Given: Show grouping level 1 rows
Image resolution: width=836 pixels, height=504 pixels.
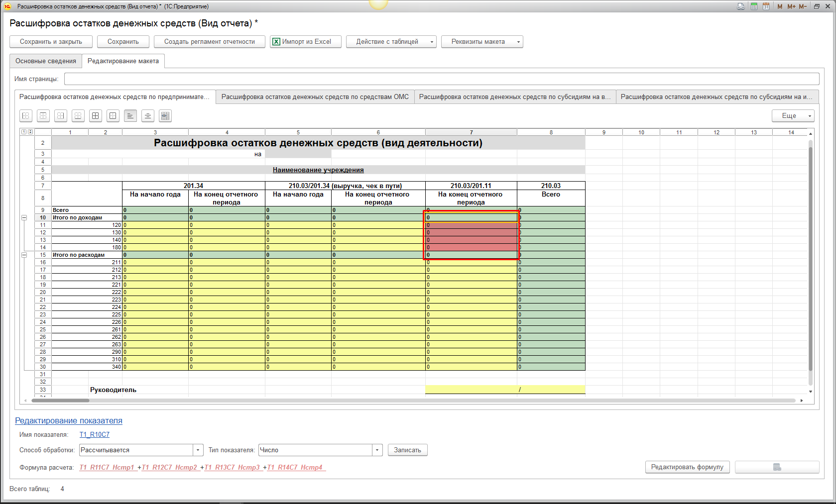Looking at the screenshot, I should (23, 132).
